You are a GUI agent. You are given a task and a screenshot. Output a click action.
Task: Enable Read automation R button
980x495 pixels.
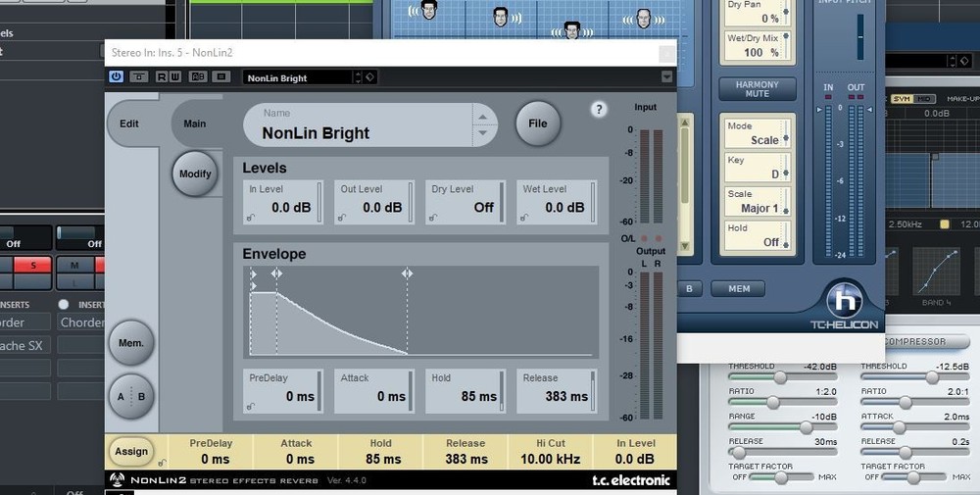163,77
